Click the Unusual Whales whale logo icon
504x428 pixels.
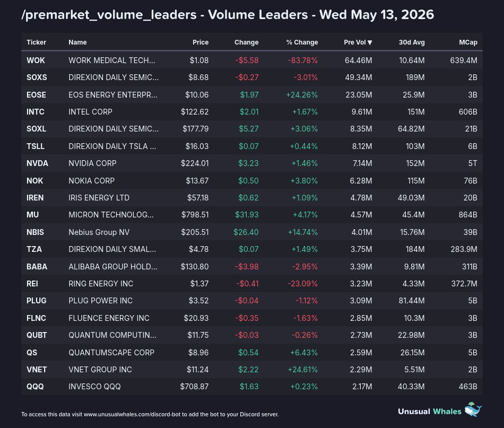point(473,409)
